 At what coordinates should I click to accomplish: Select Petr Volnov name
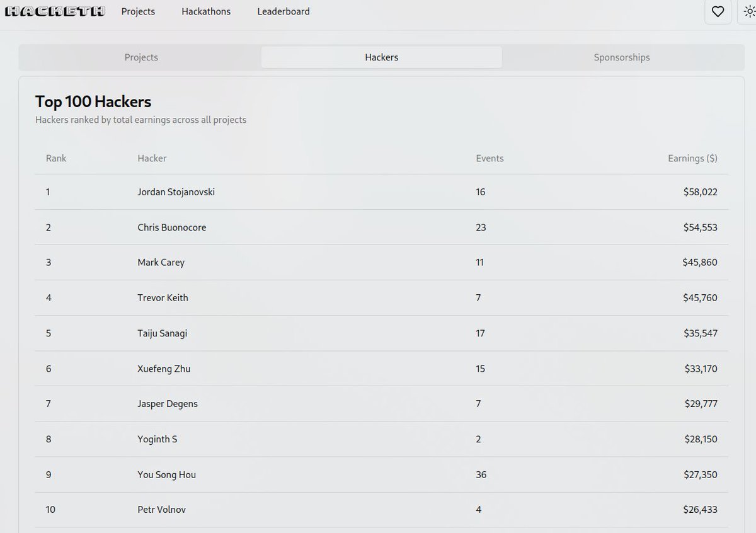161,510
